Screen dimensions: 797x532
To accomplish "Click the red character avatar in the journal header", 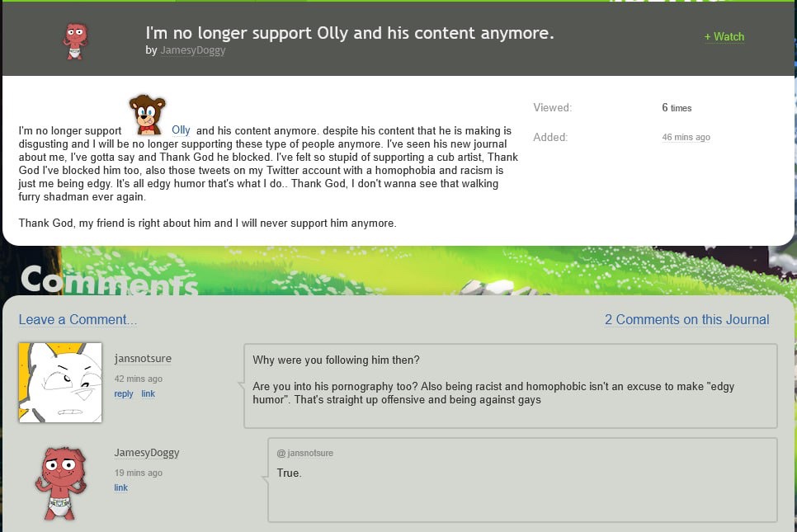I will 76,39.
